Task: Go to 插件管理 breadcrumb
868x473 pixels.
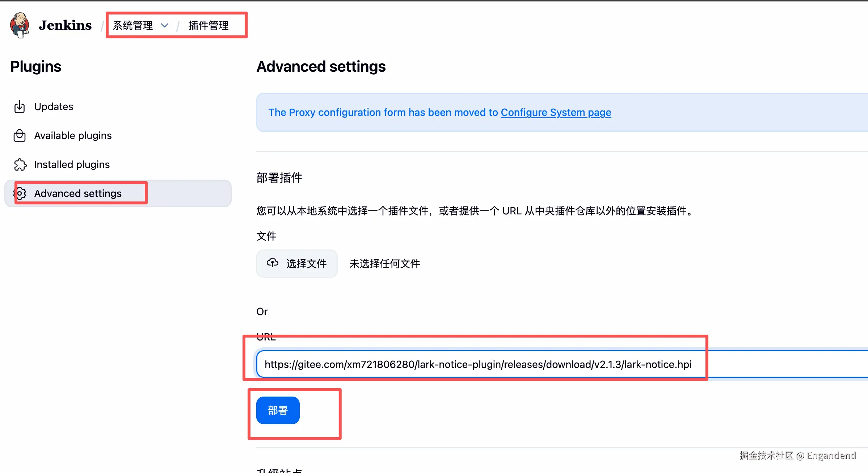Action: click(x=208, y=25)
